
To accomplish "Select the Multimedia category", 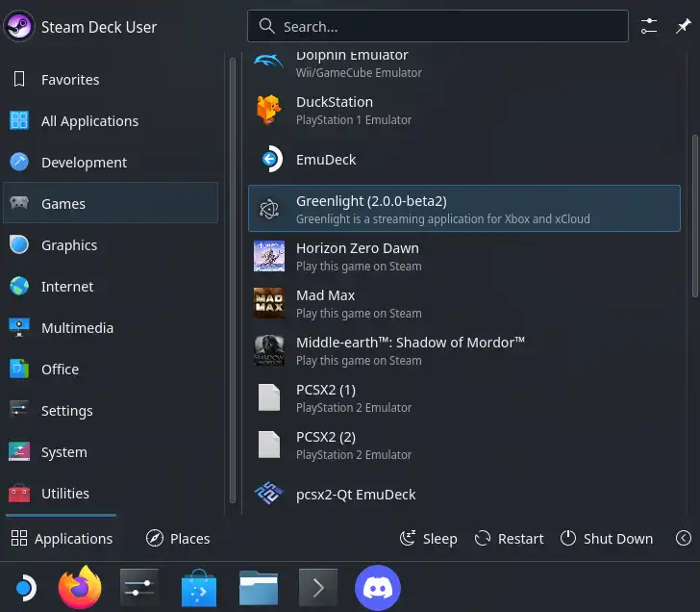I will 77,328.
